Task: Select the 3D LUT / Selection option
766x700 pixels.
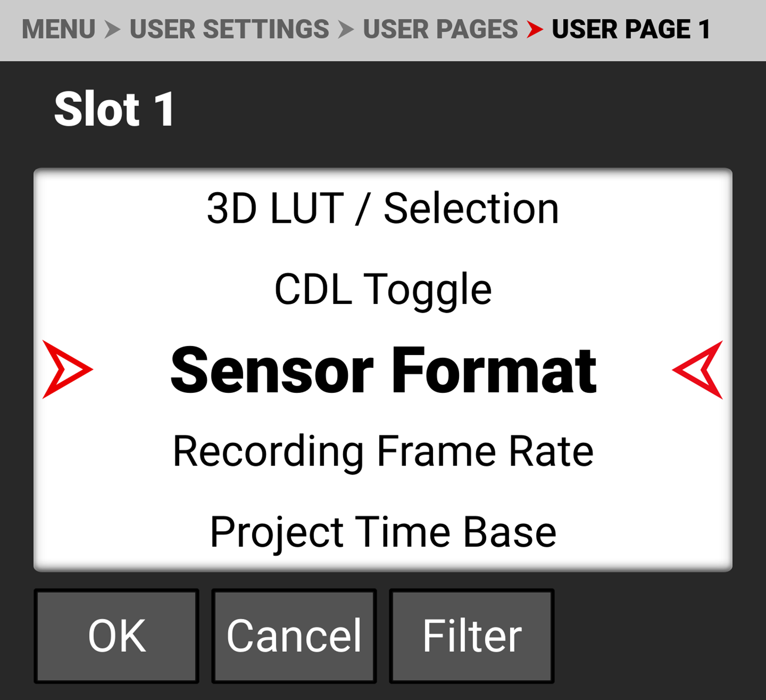Action: point(383,208)
